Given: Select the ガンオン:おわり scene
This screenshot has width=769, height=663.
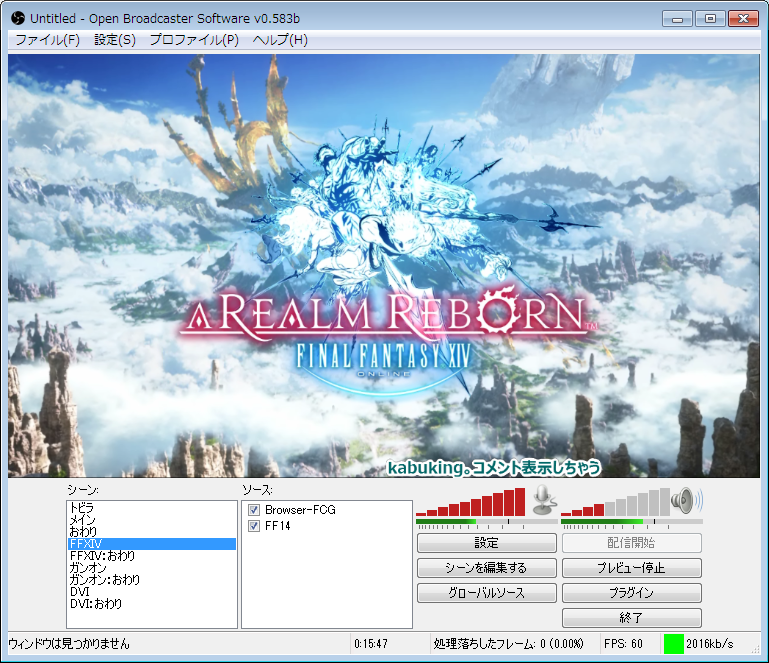Looking at the screenshot, I should 152,580.
